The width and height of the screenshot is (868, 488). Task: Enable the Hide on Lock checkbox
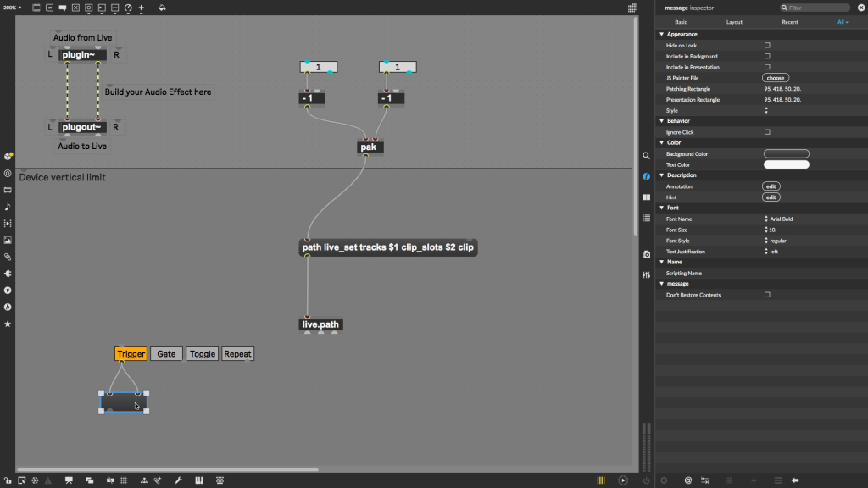(x=767, y=45)
